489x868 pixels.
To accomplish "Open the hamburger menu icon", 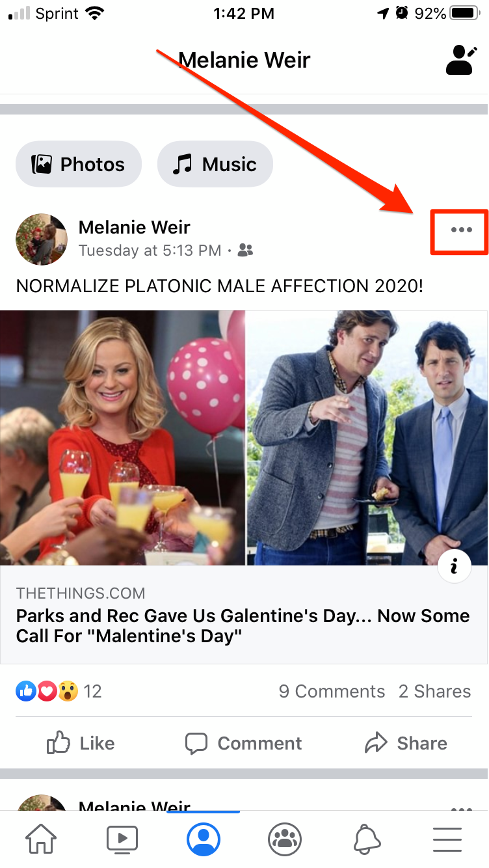I will pos(447,839).
